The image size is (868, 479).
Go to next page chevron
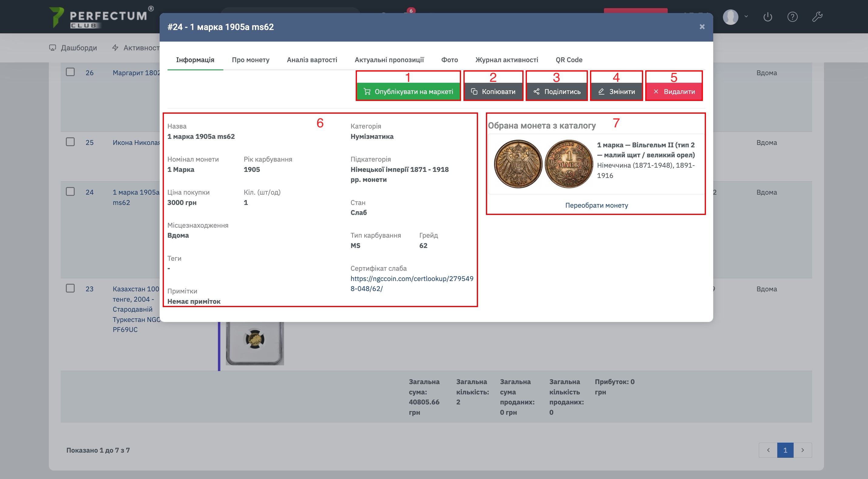coord(803,450)
